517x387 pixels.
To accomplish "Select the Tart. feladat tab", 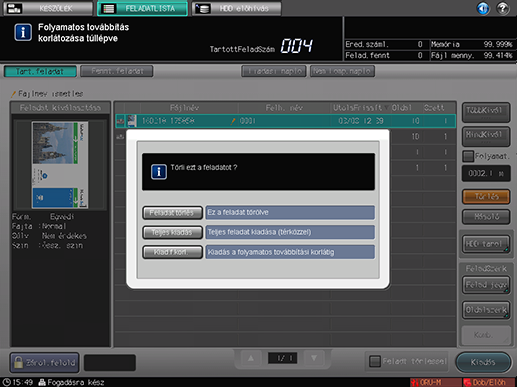I will tap(40, 71).
